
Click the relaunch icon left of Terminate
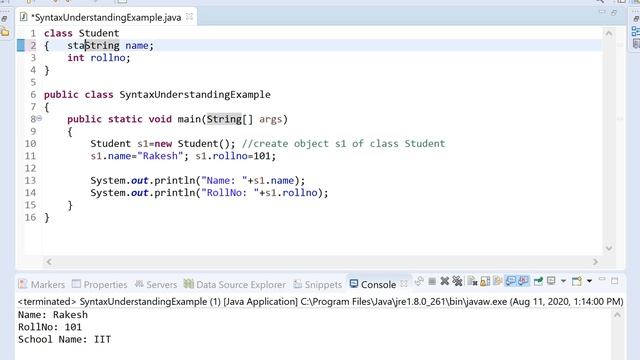point(419,281)
